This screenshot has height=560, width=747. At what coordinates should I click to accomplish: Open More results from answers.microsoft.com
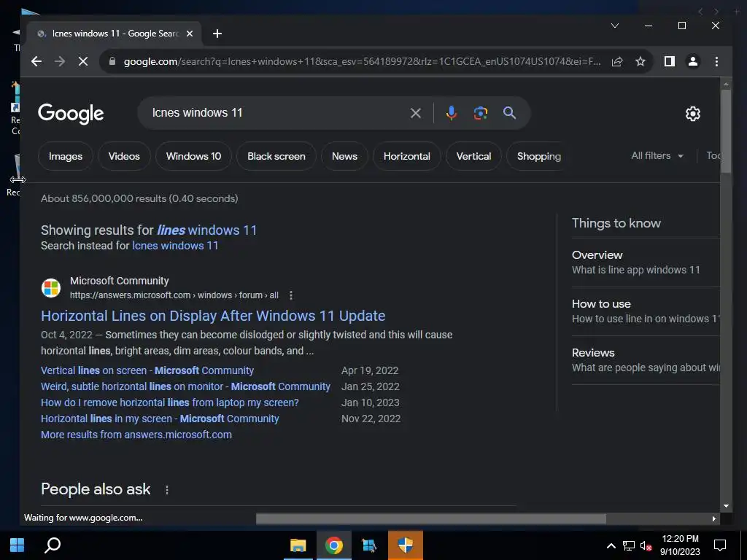136,435
